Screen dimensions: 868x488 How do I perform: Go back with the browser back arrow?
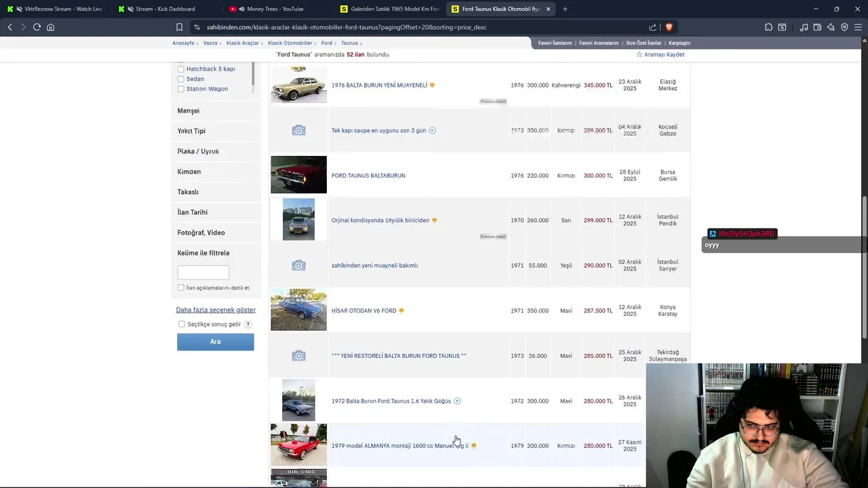(9, 27)
